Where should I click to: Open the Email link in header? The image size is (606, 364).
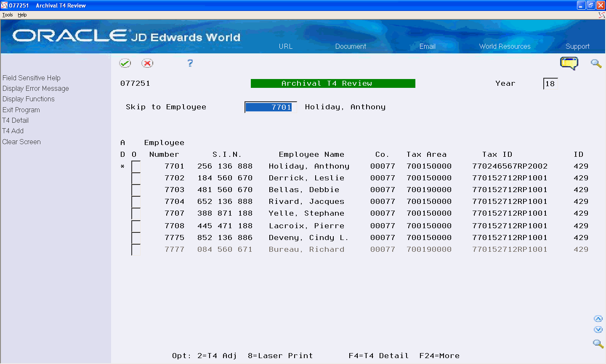point(427,46)
